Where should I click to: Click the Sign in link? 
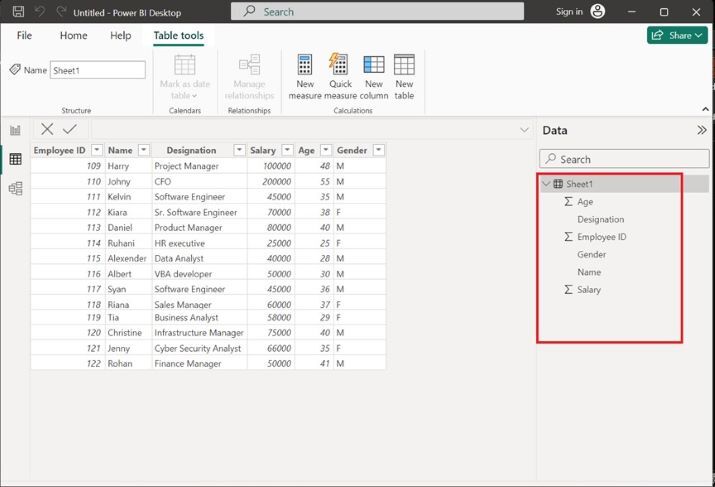[569, 11]
